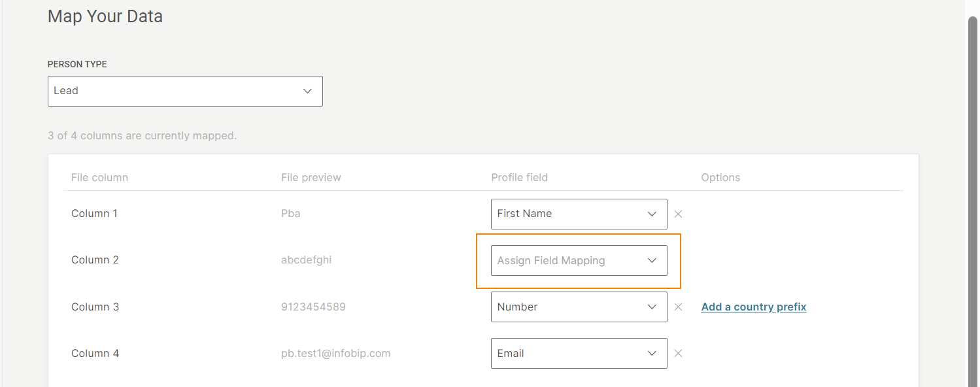Click the pb.test1@infobip.com preview text
The image size is (980, 387).
click(x=335, y=354)
